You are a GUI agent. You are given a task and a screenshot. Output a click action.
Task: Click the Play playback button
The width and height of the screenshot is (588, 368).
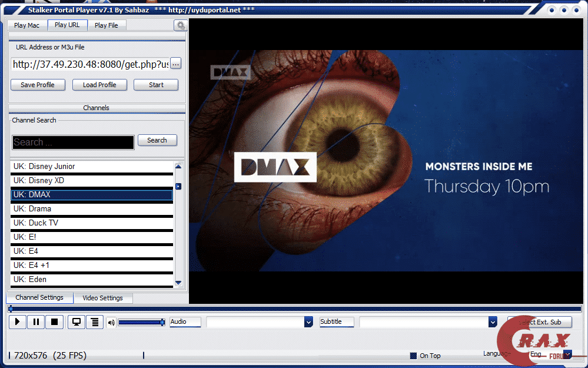(x=17, y=322)
